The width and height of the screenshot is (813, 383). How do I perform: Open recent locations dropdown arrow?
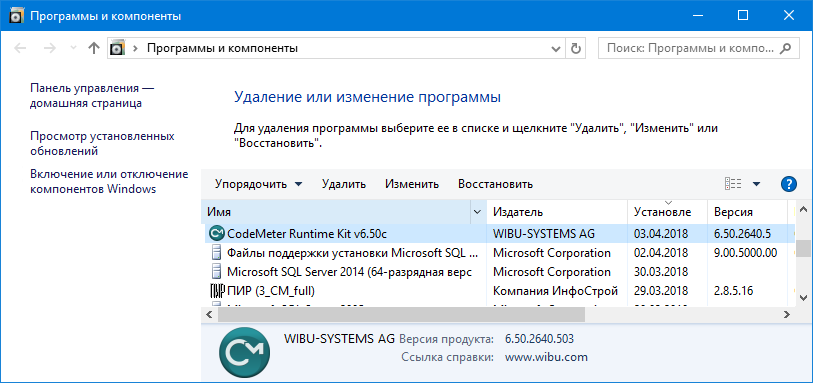pos(73,48)
